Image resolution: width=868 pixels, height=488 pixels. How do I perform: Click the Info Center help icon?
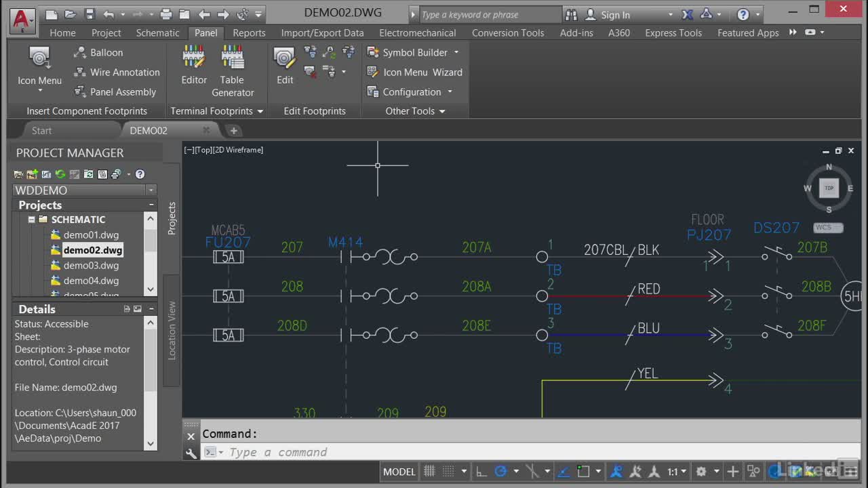pos(743,14)
